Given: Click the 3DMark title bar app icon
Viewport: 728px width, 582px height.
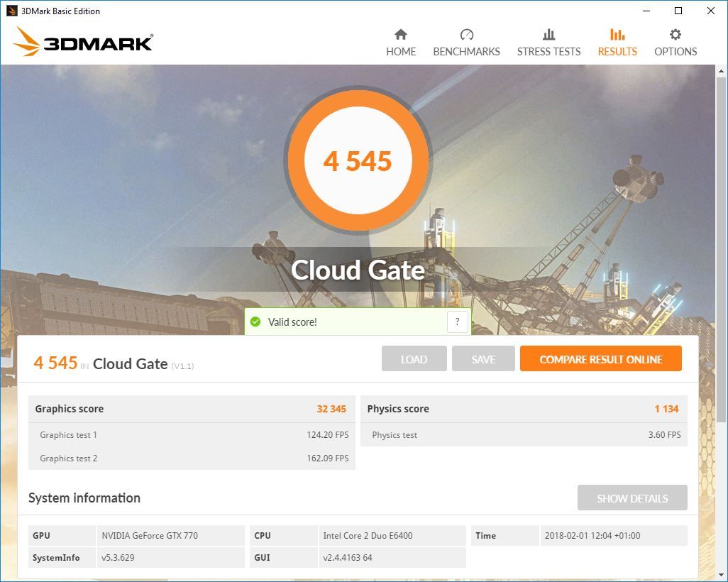Looking at the screenshot, I should 11,11.
